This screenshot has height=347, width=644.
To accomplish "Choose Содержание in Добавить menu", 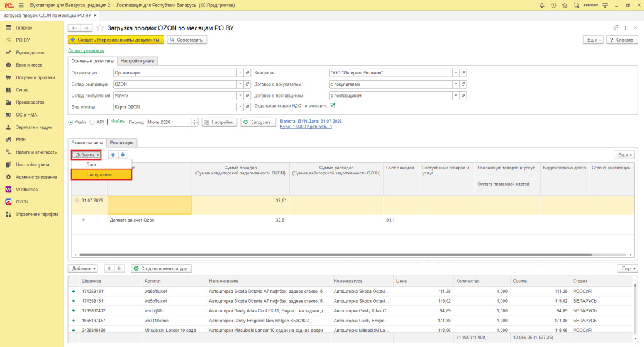I will click(101, 174).
